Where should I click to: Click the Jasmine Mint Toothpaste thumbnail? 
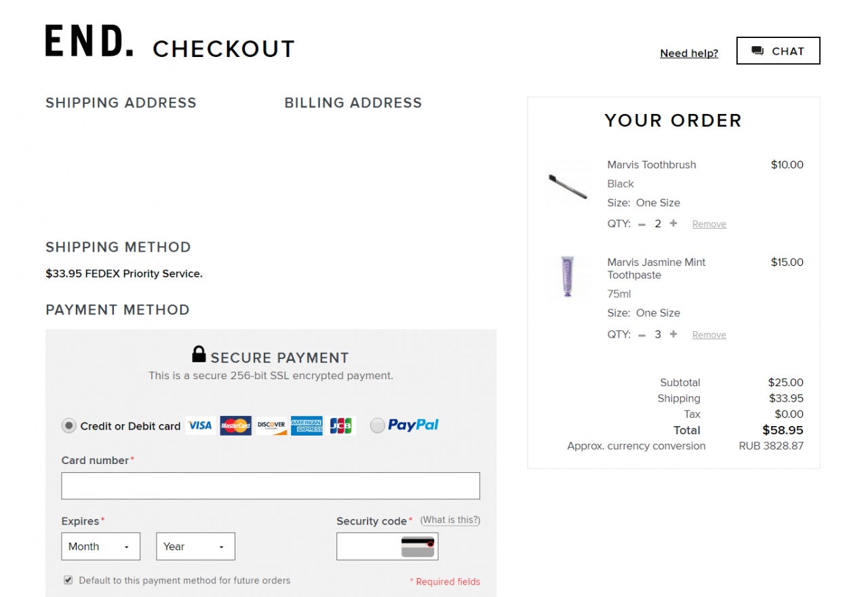click(568, 277)
